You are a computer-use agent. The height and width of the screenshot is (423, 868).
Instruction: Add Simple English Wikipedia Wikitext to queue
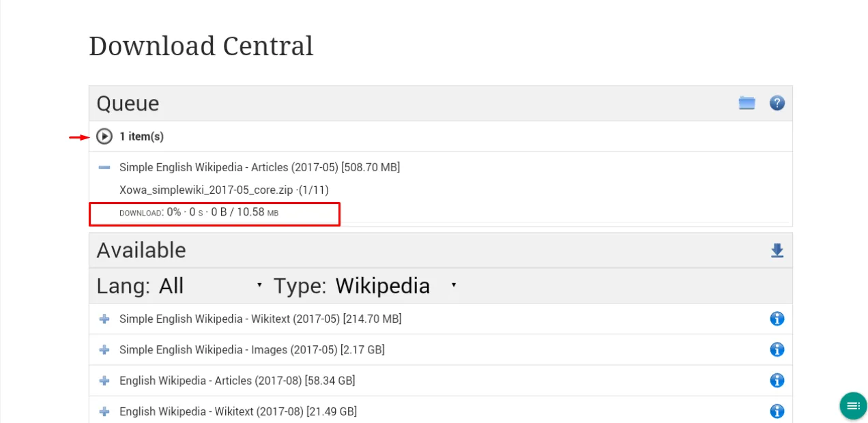coord(104,319)
